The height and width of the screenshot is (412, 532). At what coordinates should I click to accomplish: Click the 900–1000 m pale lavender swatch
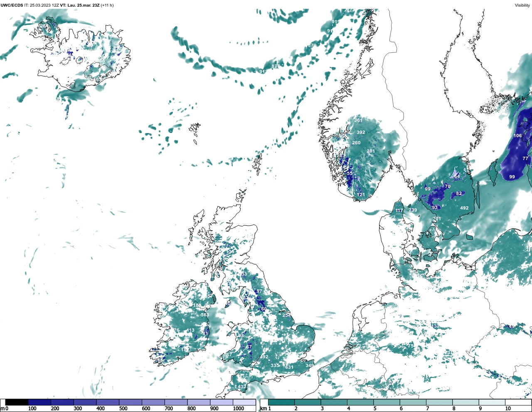[x=221, y=402]
